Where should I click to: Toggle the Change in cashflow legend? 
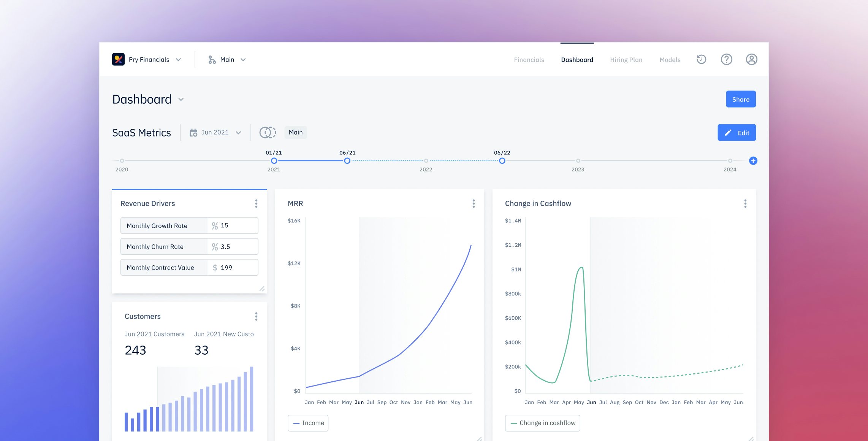(542, 423)
